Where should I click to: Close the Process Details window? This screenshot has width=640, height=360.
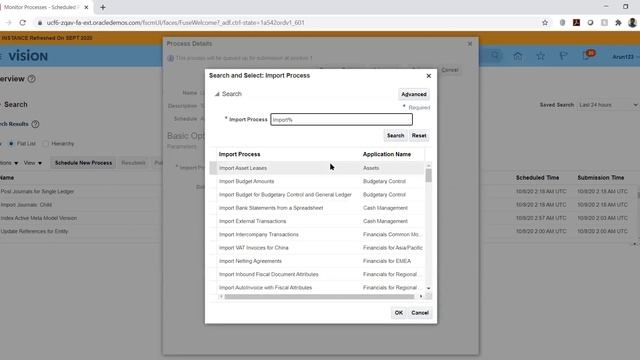tap(470, 44)
